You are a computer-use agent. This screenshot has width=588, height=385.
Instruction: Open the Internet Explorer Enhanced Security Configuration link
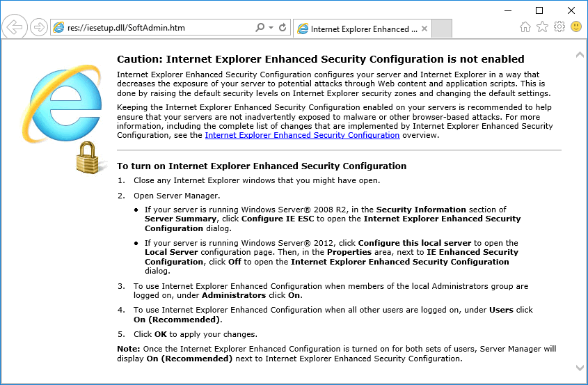302,135
